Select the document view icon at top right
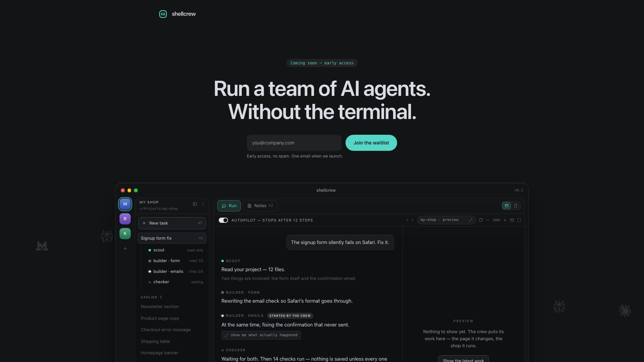Viewport: 644px width, 362px height. [516, 206]
